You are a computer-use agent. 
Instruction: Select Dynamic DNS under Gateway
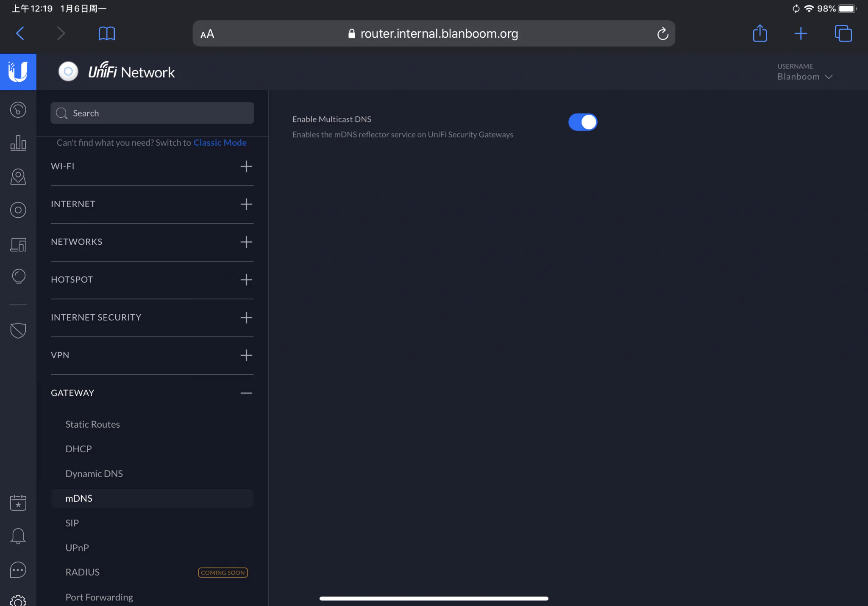click(94, 473)
